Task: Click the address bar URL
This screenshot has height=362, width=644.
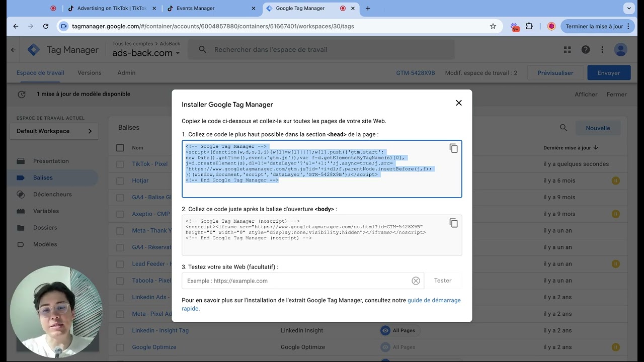Action: [213, 26]
